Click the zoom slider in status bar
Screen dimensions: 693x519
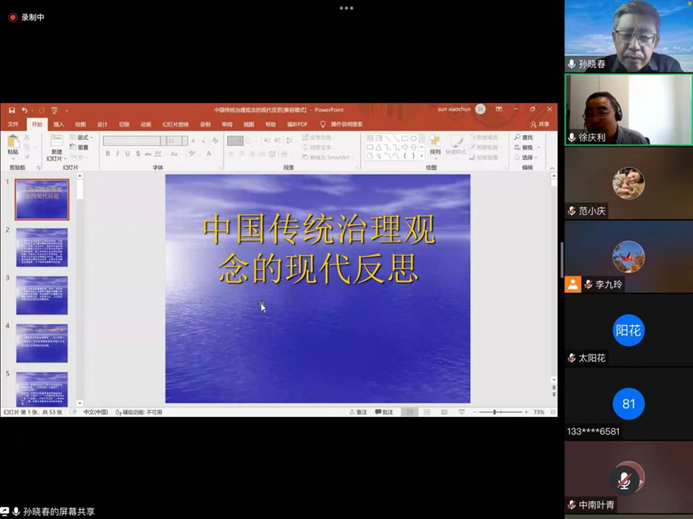click(x=495, y=412)
